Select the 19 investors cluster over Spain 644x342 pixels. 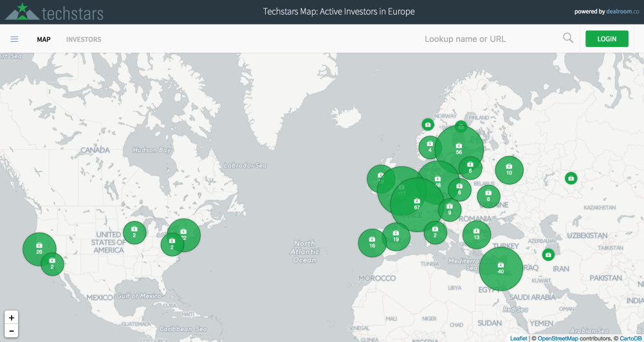tap(396, 237)
